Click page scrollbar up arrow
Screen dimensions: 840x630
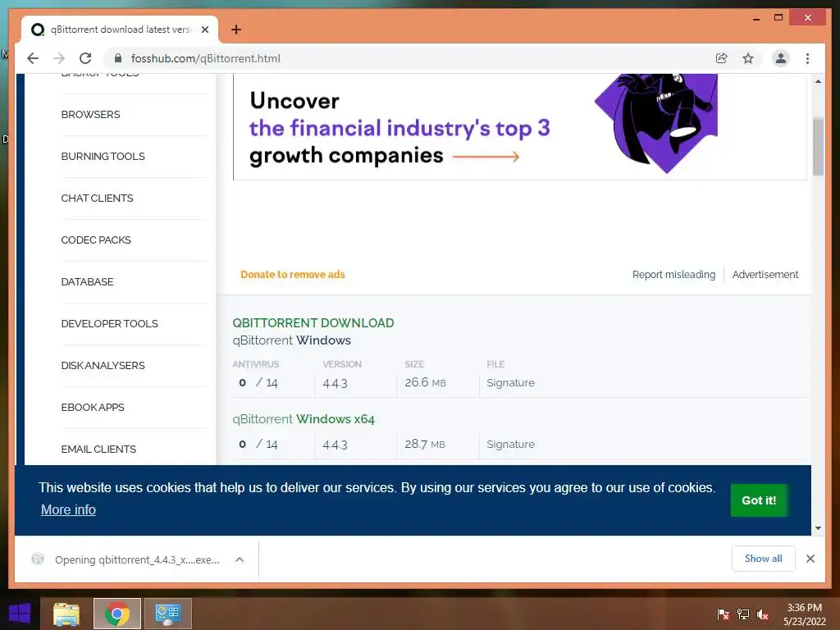(818, 81)
